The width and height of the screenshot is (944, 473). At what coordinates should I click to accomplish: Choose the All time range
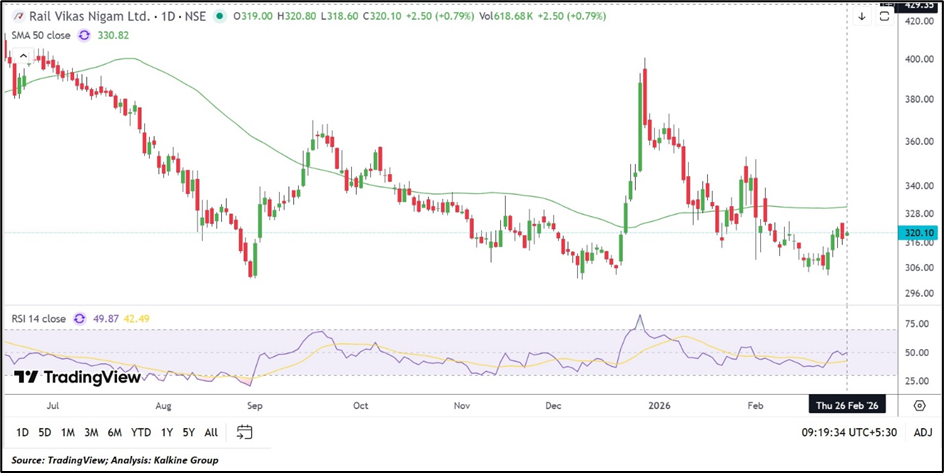click(x=210, y=432)
